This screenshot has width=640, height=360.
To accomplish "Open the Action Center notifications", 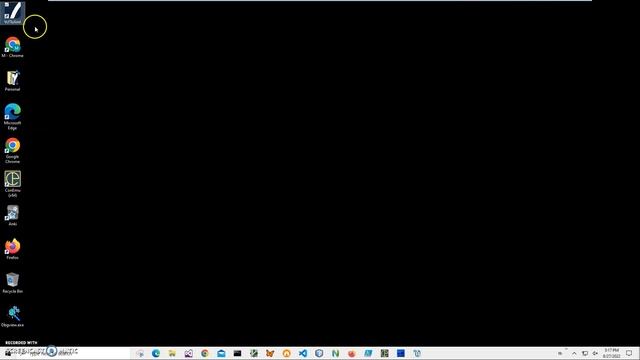I will point(629,353).
